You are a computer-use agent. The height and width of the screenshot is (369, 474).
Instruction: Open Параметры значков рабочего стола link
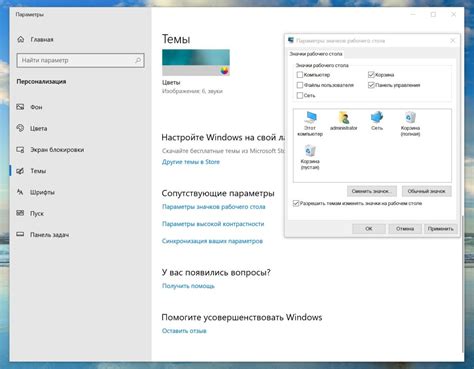[x=214, y=207]
